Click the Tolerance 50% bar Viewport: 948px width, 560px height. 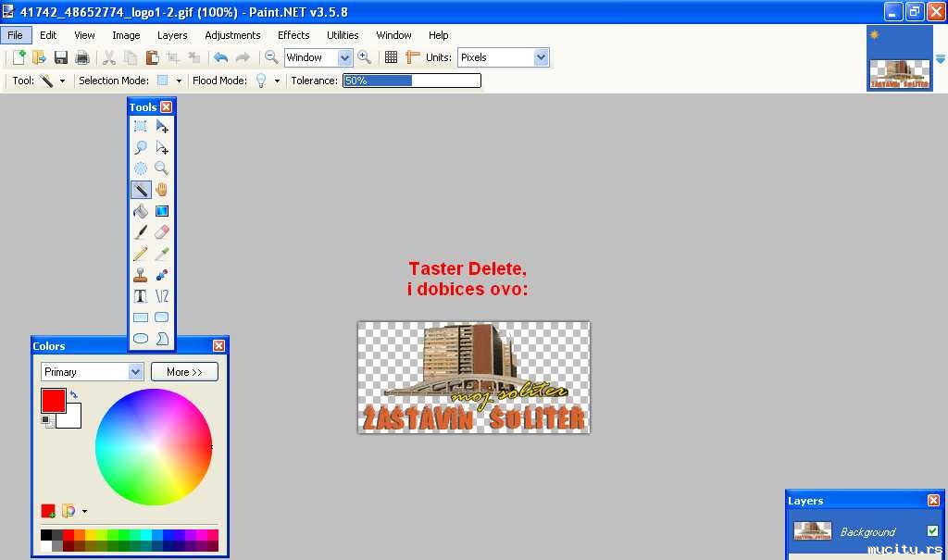pos(412,81)
